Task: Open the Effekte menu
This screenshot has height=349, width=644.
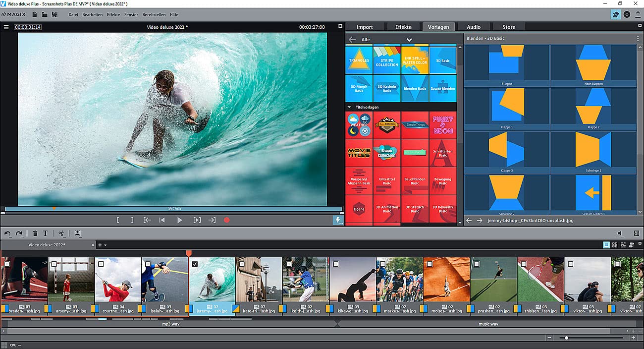Action: pos(113,15)
